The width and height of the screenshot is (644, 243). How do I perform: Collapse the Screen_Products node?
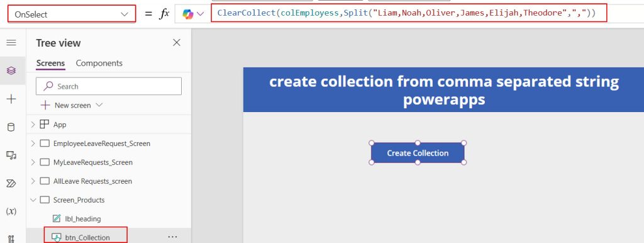[x=33, y=200]
